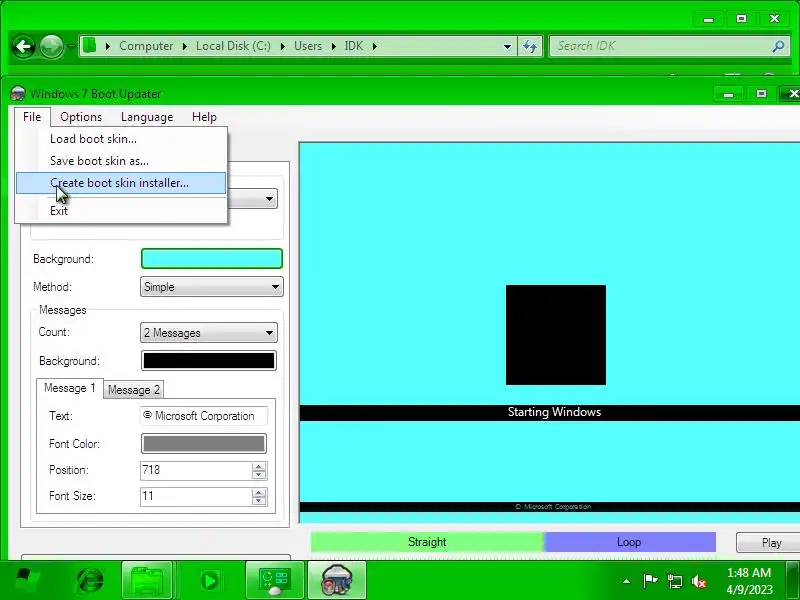Click the Explorer back arrow button
This screenshot has height=600, width=800.
[x=23, y=47]
